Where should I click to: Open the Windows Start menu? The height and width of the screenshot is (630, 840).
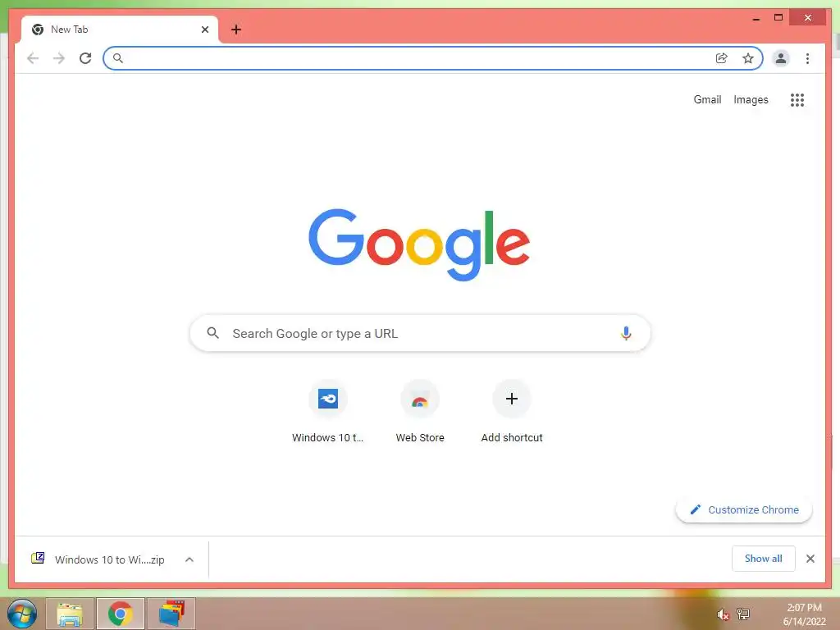coord(22,614)
